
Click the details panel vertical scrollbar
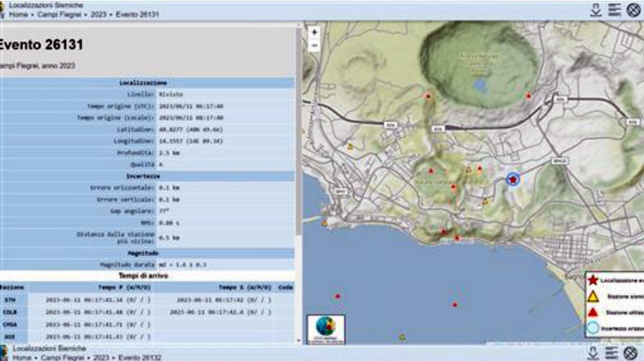tap(298, 134)
